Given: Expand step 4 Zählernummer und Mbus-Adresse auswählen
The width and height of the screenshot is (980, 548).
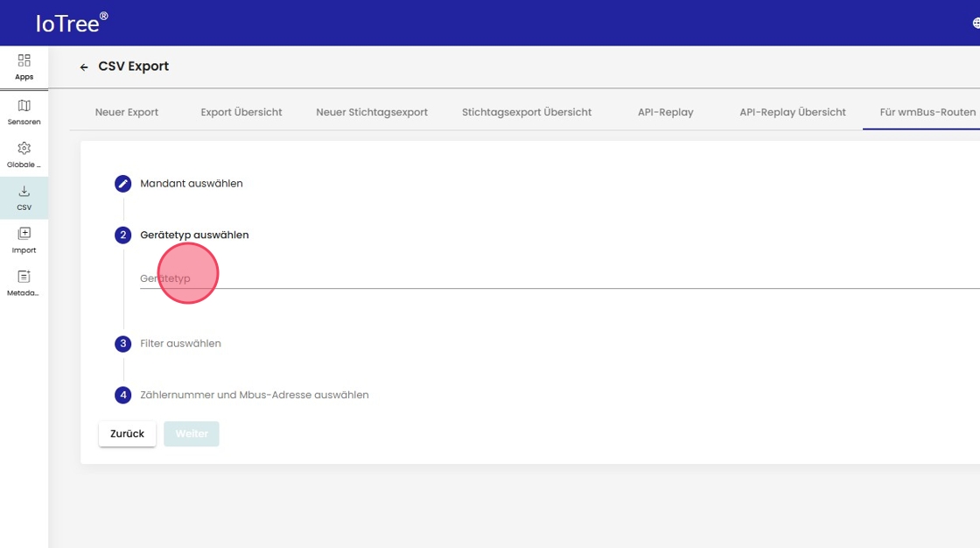Looking at the screenshot, I should (254, 395).
